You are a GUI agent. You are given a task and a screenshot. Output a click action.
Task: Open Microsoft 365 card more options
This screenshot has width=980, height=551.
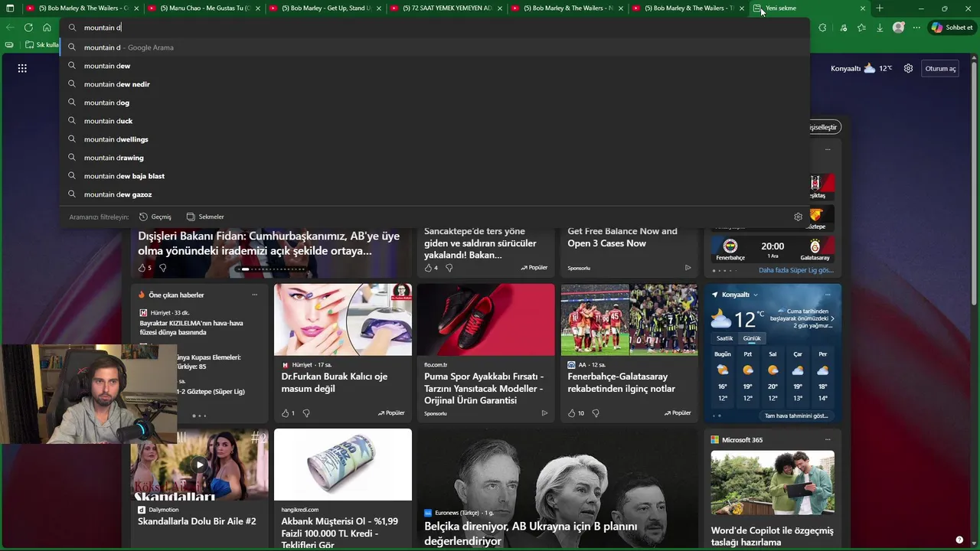click(828, 440)
